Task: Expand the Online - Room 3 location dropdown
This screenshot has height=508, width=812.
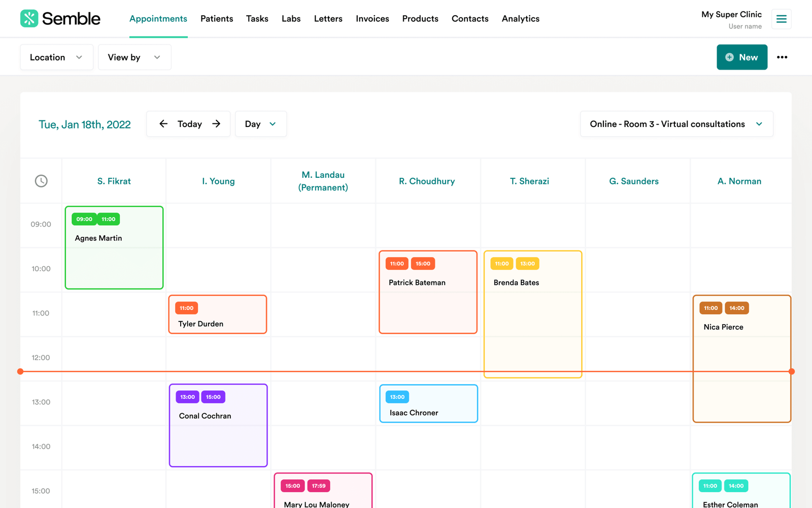Action: pyautogui.click(x=676, y=124)
